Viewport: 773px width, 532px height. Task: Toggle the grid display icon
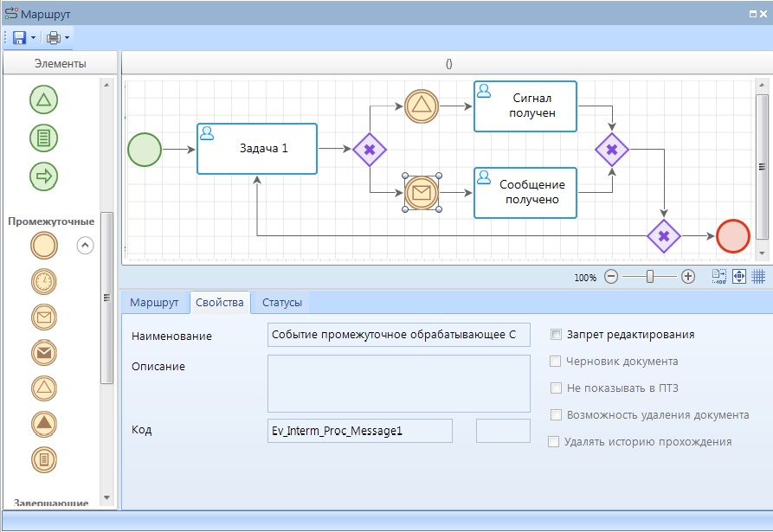(758, 277)
